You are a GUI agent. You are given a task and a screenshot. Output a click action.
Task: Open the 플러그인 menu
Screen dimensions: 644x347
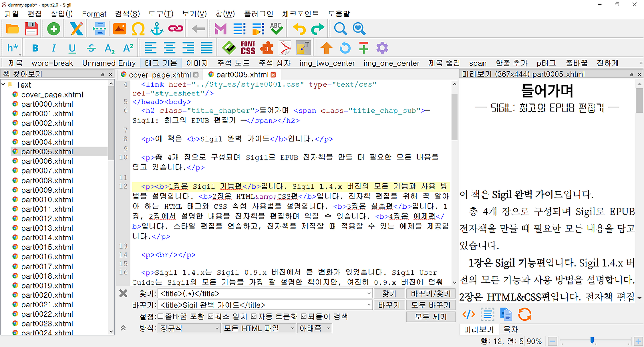point(258,14)
